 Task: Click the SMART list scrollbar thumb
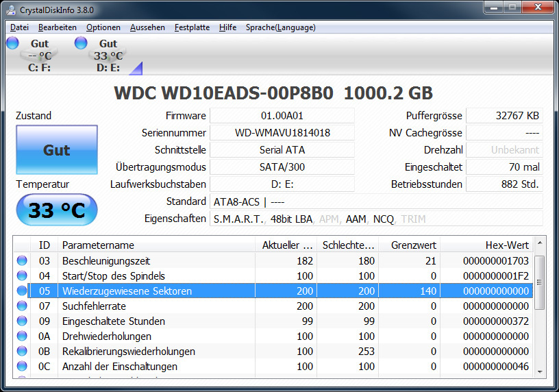[540, 282]
